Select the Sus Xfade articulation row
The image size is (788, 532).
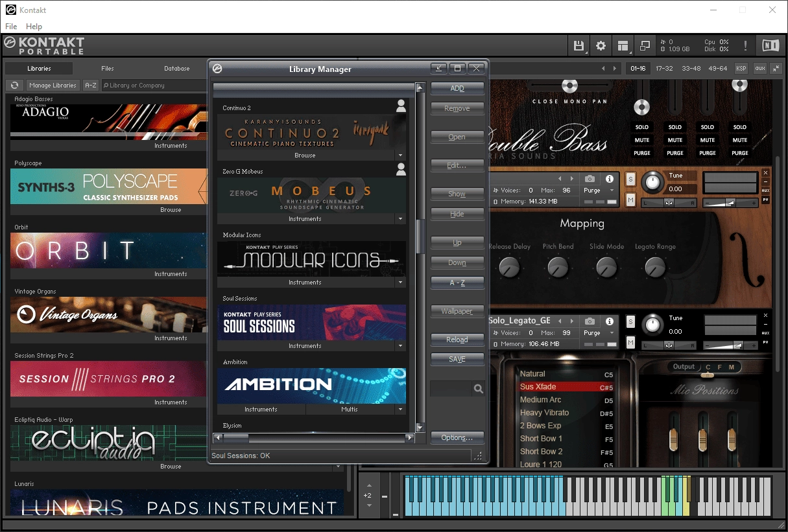point(567,387)
